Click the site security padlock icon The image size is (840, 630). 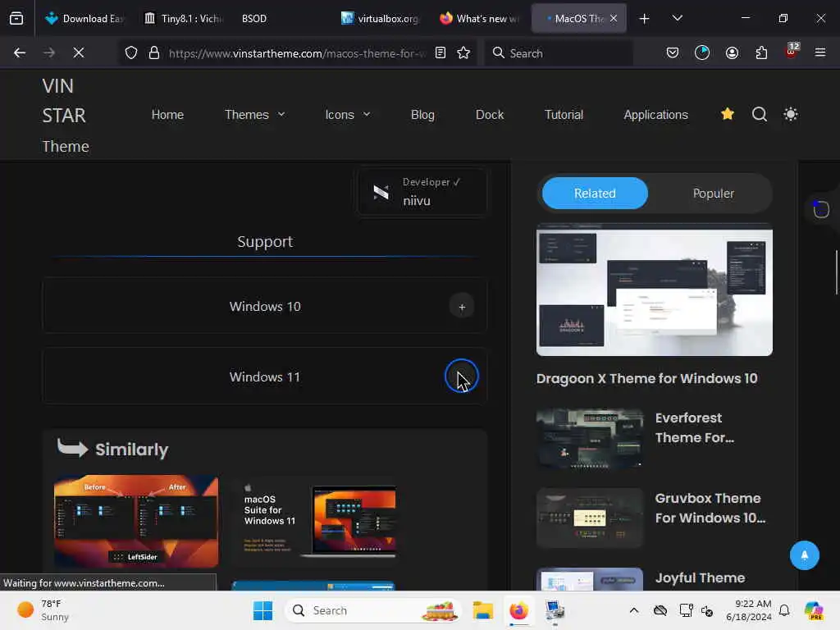click(154, 52)
